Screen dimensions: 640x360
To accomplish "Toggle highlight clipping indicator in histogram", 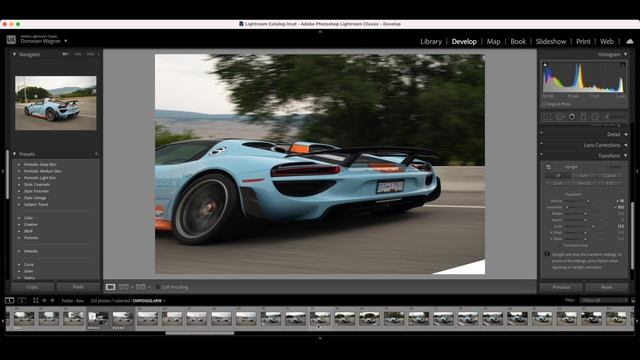I will coord(623,64).
